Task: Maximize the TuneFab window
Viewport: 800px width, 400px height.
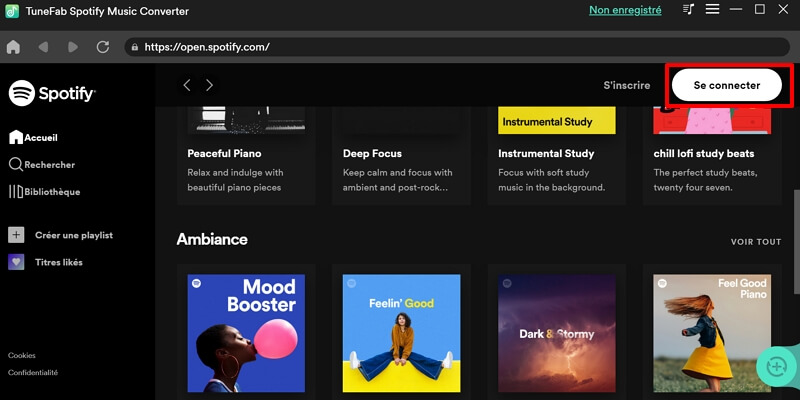Action: [x=760, y=9]
